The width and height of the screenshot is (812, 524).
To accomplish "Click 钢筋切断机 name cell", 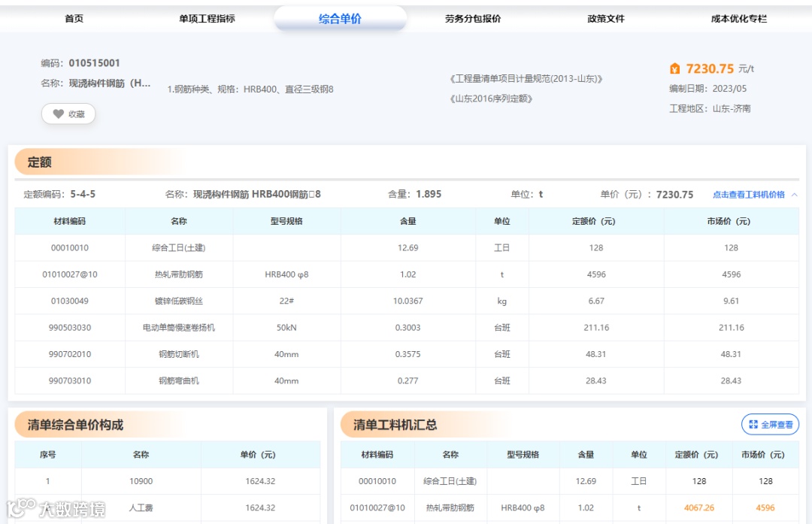I will (179, 354).
